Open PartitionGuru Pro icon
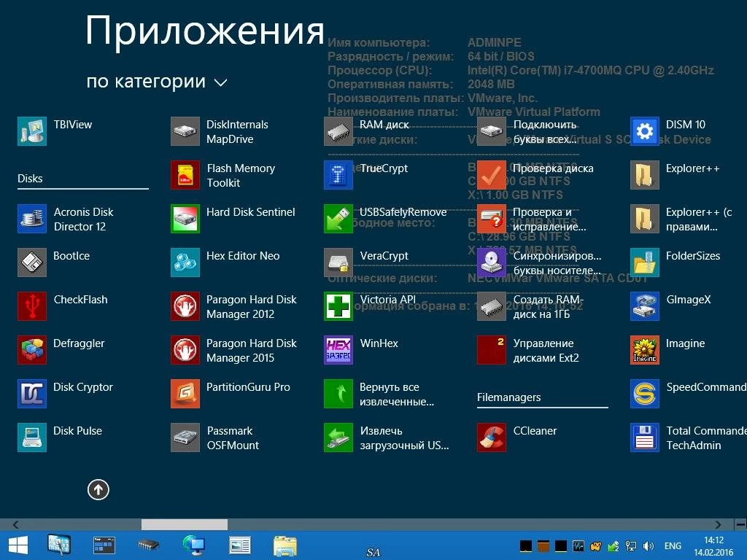 [x=185, y=394]
